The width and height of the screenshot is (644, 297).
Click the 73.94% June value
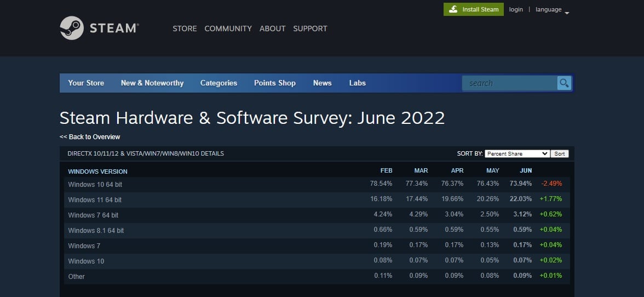521,183
